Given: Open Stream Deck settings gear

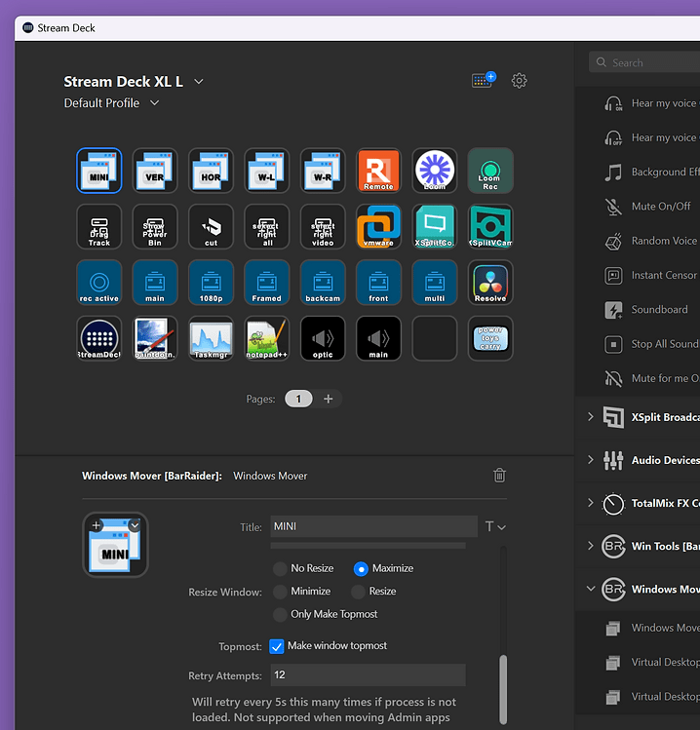Looking at the screenshot, I should pyautogui.click(x=519, y=81).
